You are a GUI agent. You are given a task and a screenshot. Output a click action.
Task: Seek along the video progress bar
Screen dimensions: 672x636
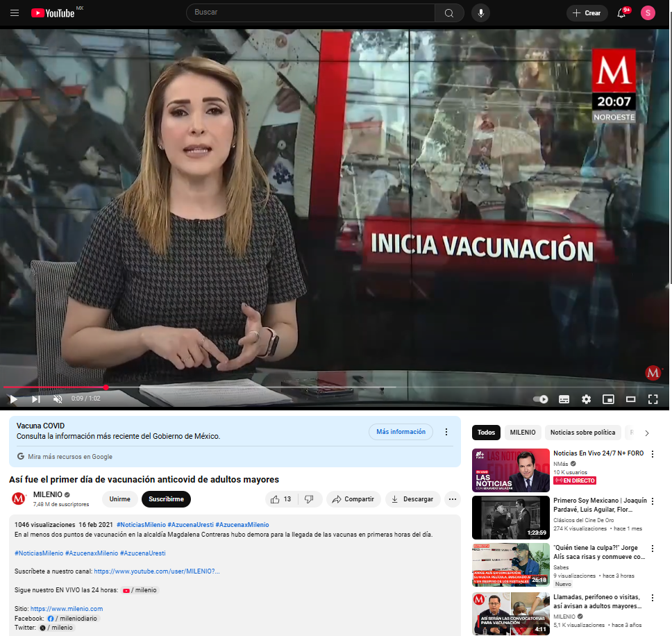click(x=335, y=387)
